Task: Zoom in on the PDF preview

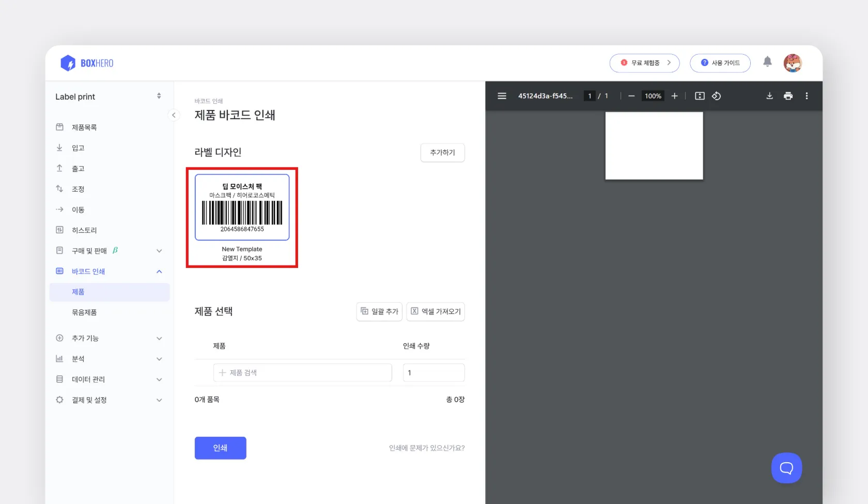Action: tap(674, 96)
